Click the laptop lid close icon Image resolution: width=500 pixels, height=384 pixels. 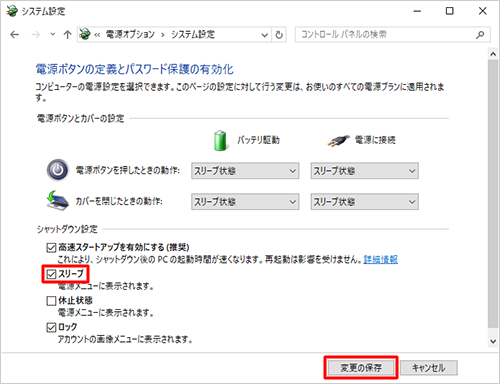click(58, 201)
